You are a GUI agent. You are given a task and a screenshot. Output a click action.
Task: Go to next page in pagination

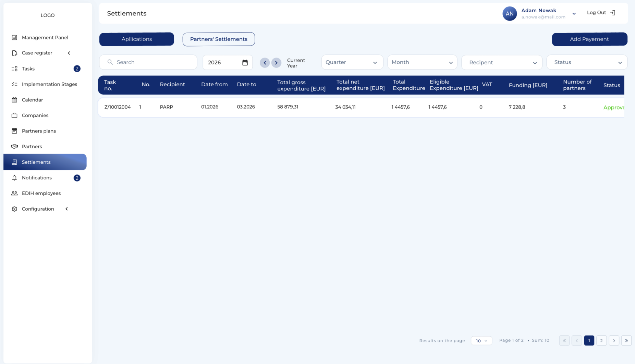pos(614,340)
